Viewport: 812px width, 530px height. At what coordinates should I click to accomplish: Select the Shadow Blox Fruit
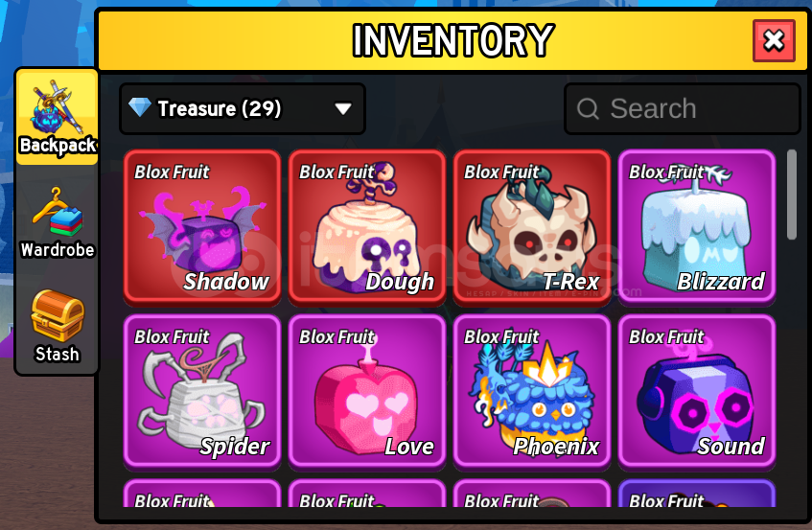(202, 227)
